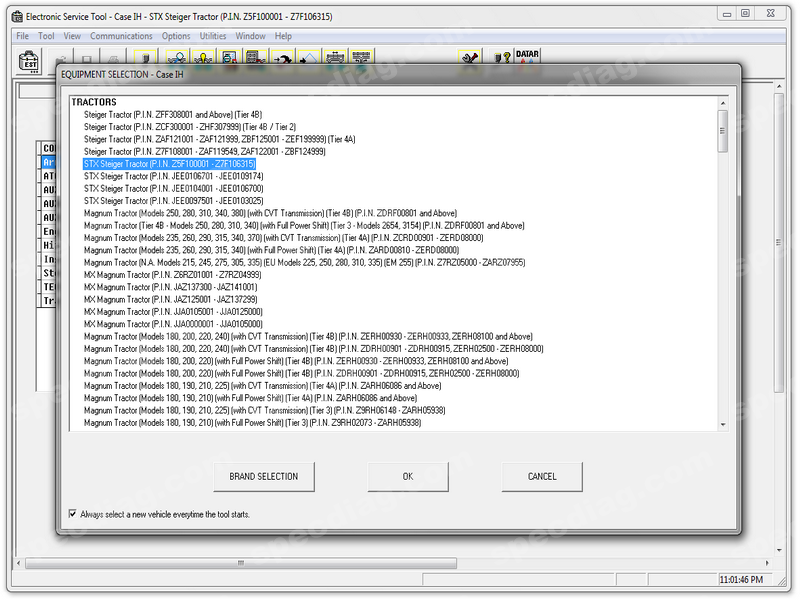800x600 pixels.
Task: Click the equipment list scrollbar up arrow
Action: [x=723, y=102]
